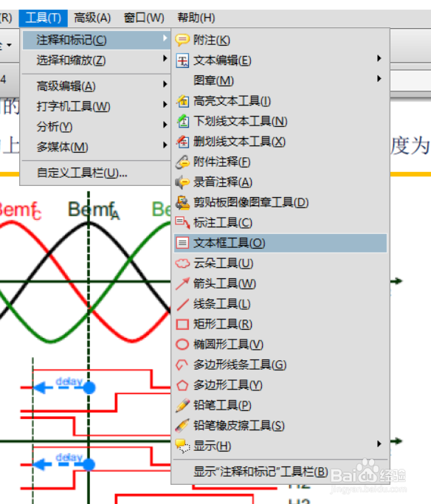Image resolution: width=431 pixels, height=504 pixels.
Task: Click the 选择和缩放(Z) label
Action: pos(71,61)
